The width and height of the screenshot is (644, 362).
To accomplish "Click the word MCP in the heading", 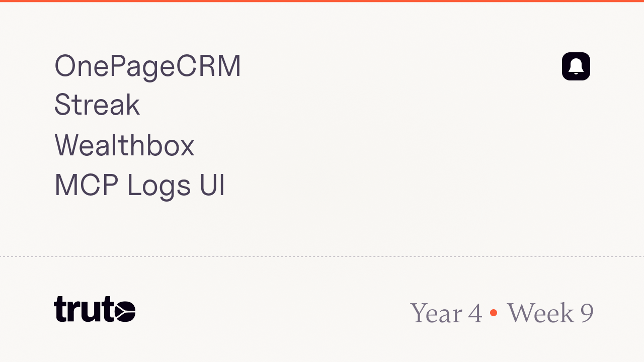I will 86,185.
